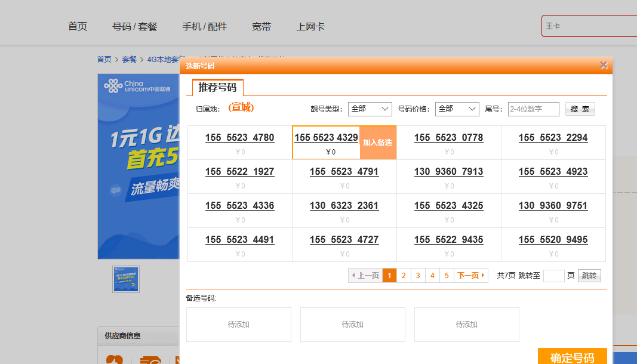This screenshot has height=364, width=637.
Task: Open the 手机/配件 menu item
Action: point(205,26)
